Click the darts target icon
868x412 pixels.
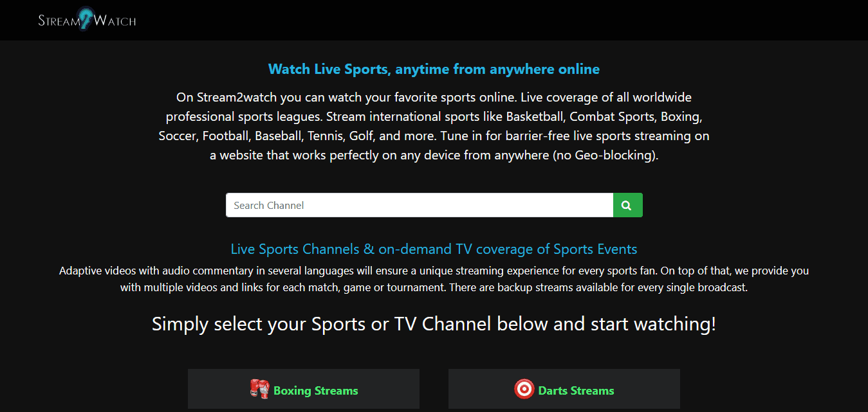point(524,389)
